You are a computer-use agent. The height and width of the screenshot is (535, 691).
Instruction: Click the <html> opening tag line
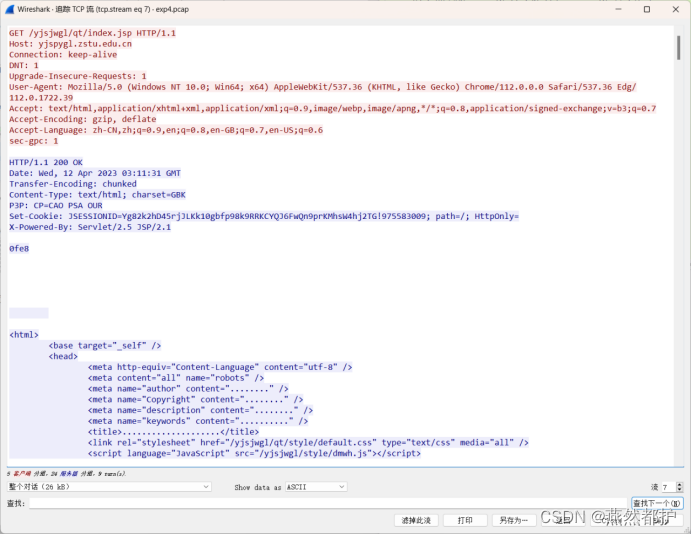24,335
